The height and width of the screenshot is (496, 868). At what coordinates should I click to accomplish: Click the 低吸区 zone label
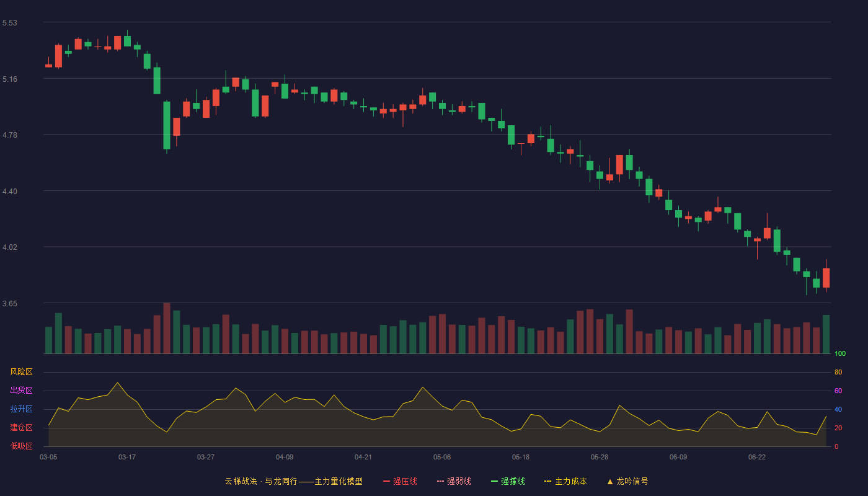tap(21, 446)
